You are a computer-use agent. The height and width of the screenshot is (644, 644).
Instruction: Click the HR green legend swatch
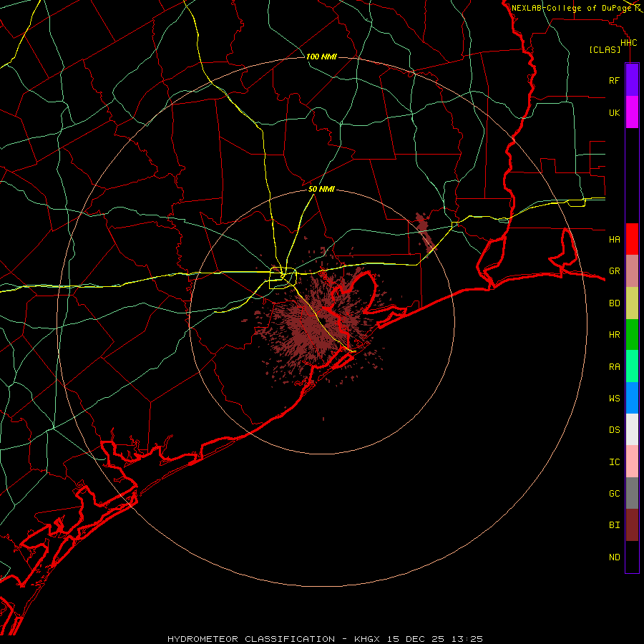pyautogui.click(x=632, y=335)
